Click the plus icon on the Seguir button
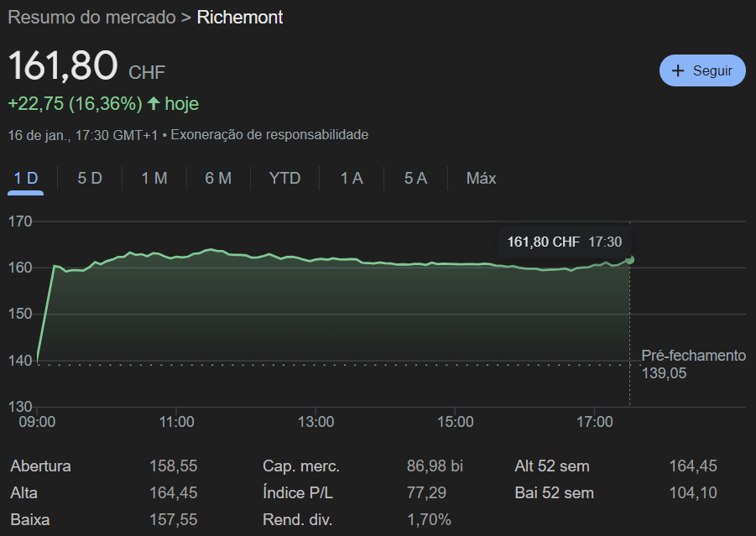 coord(679,70)
